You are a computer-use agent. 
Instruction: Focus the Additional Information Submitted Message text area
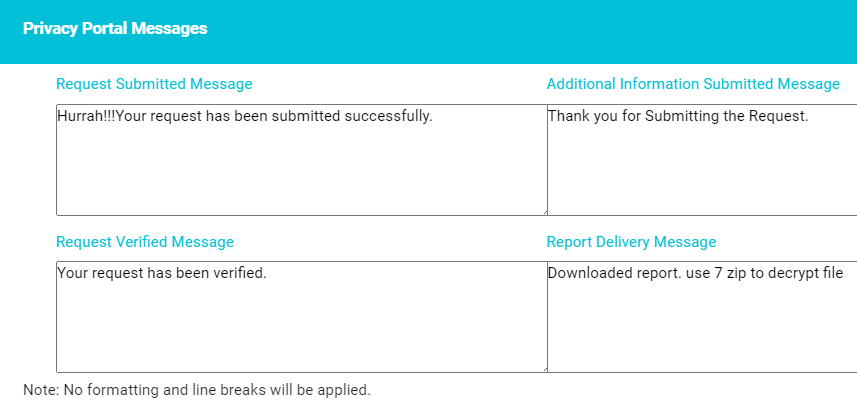[700, 165]
